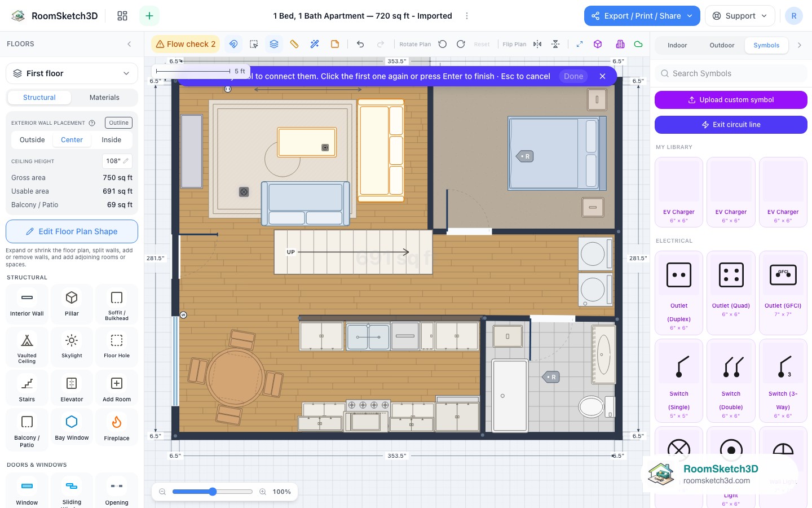Add a Floor Hole
The width and height of the screenshot is (812, 508).
tap(117, 347)
